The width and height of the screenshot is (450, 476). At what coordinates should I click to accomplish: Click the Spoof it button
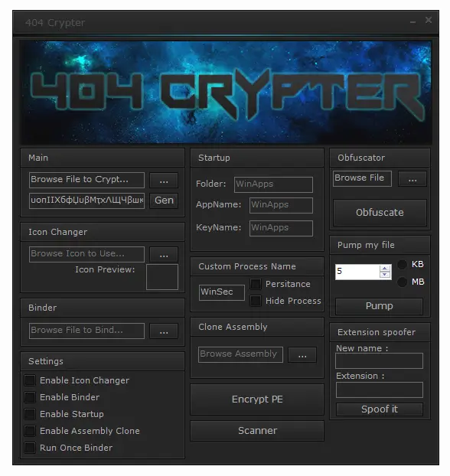380,409
